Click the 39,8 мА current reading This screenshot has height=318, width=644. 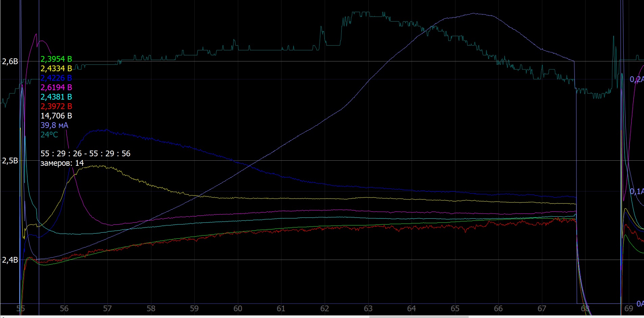tap(54, 125)
